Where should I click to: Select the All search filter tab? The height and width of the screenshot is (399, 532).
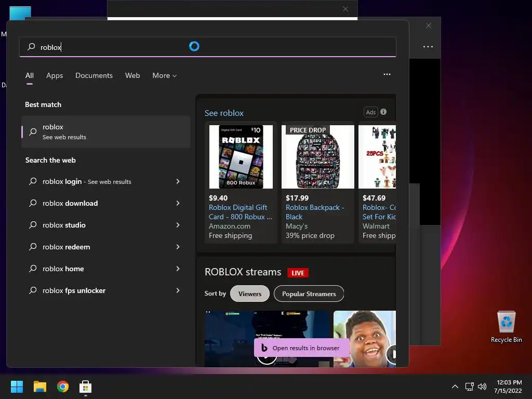pos(30,76)
